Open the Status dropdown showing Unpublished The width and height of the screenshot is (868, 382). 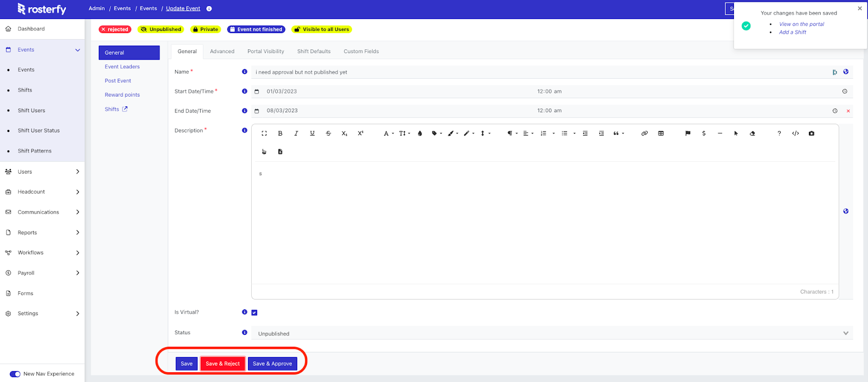click(x=552, y=333)
